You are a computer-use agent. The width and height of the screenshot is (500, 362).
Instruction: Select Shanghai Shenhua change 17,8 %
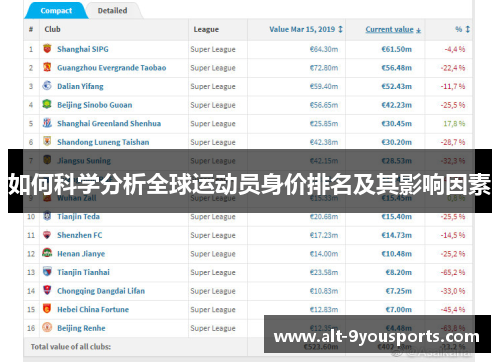[x=454, y=124]
